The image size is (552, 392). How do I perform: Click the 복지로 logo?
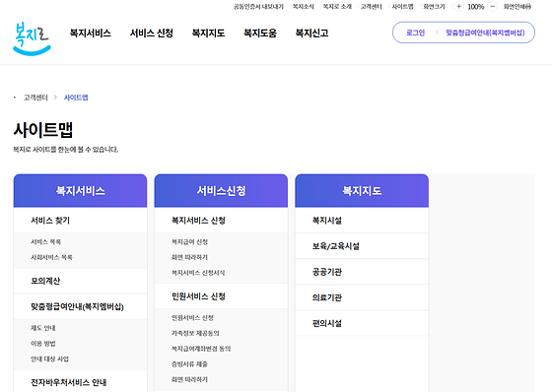(x=32, y=38)
